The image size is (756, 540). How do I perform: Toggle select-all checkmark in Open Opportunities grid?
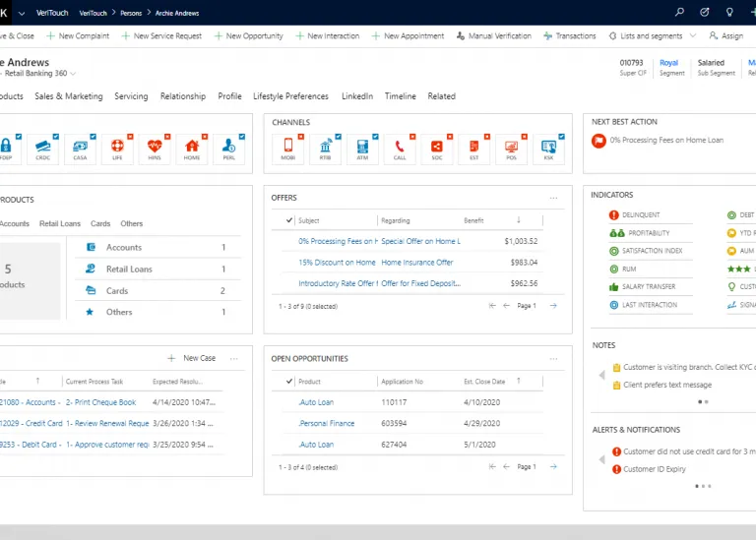tap(289, 382)
